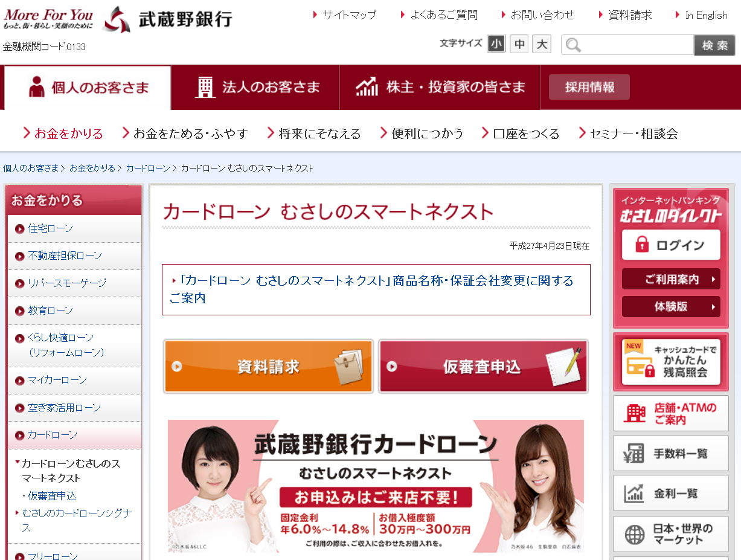Click the 店舗・ATMのご案内 button

[x=671, y=413]
